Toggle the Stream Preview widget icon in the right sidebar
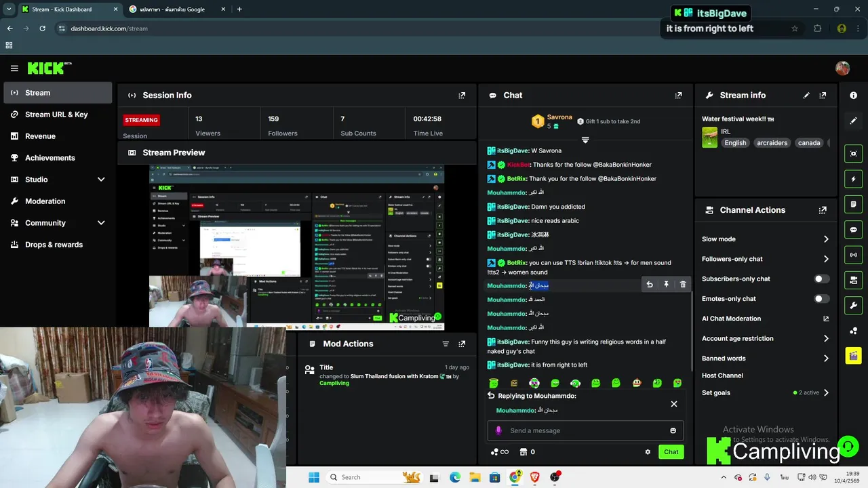The image size is (868, 488). tap(854, 154)
